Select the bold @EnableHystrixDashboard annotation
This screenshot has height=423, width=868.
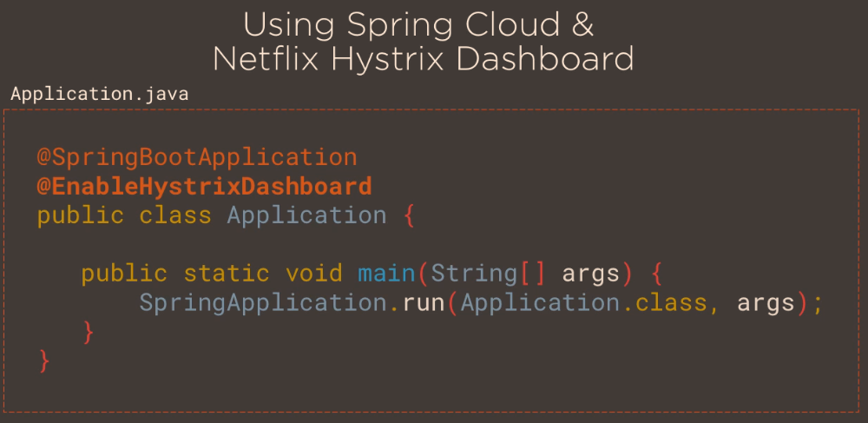pos(204,186)
